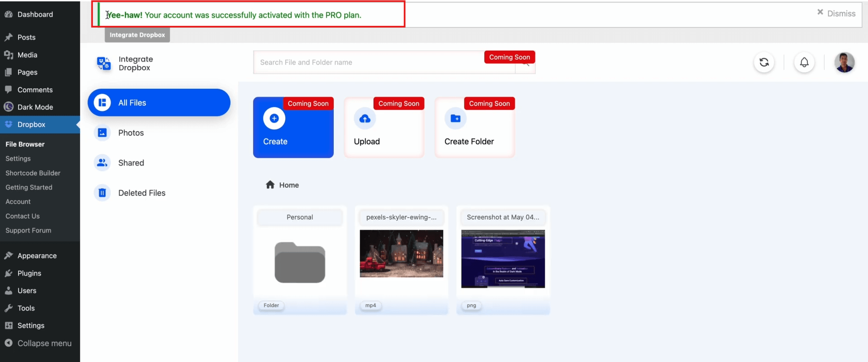Click the Upload label text
The width and height of the screenshot is (868, 362).
point(367,142)
